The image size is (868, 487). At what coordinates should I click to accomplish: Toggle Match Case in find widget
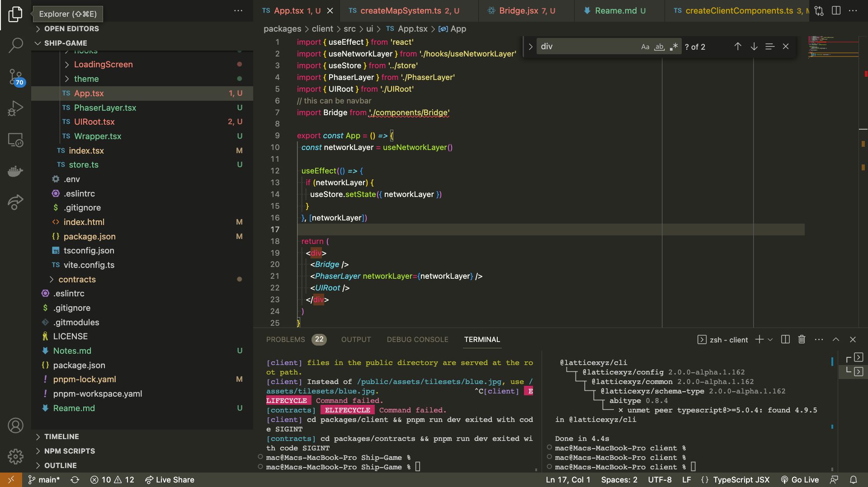645,47
